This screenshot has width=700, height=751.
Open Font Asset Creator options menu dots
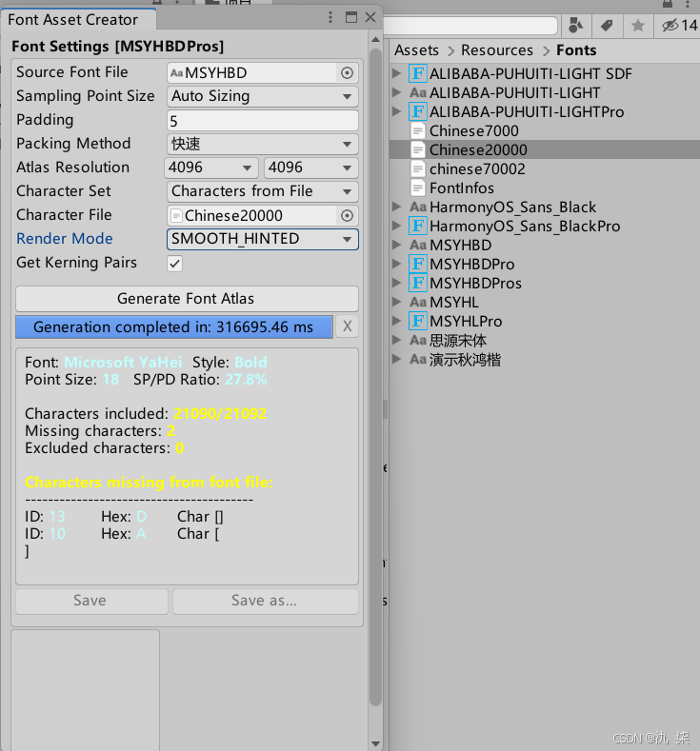tap(330, 18)
